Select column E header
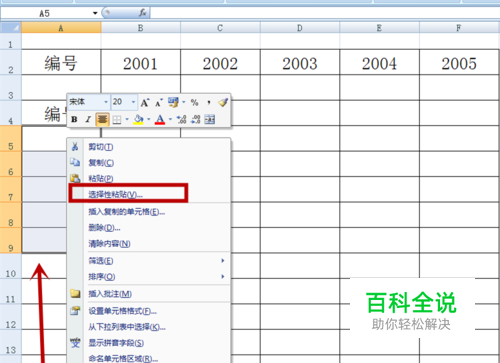Viewport: 500px width, 363px height. pos(380,28)
